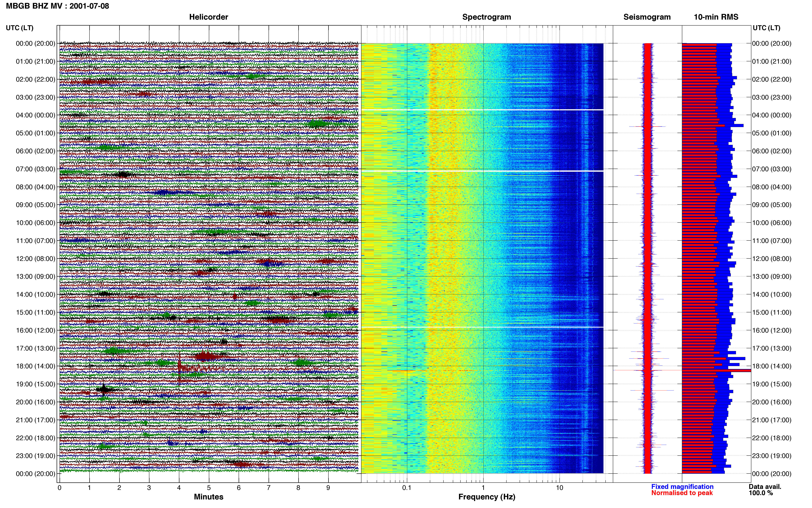Viewport: 812px width, 508px height.
Task: Click the right '09:00 (05:00)' time label
Action: tap(772, 205)
